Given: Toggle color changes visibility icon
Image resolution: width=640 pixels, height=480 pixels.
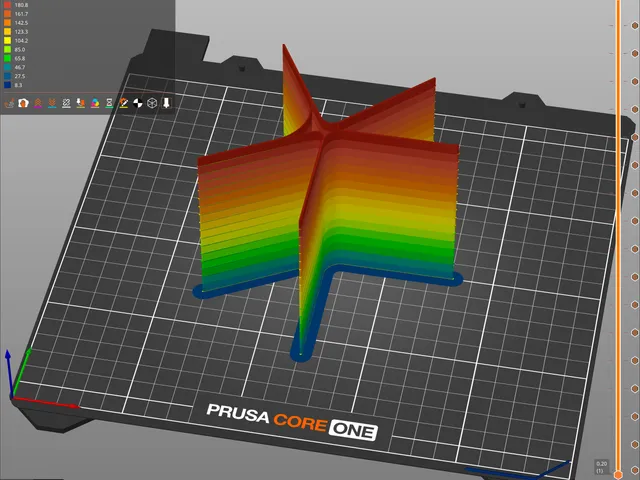Looking at the screenshot, I should pos(95,103).
